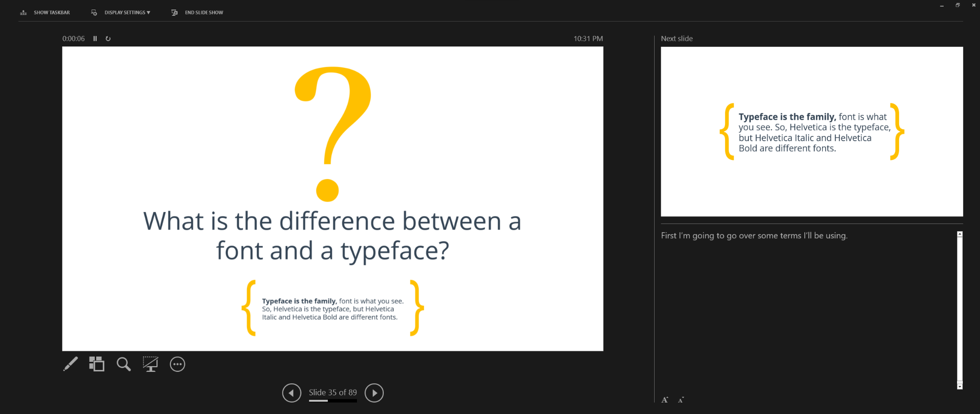Close the presenter view window
The height and width of the screenshot is (414, 980).
tap(973, 5)
